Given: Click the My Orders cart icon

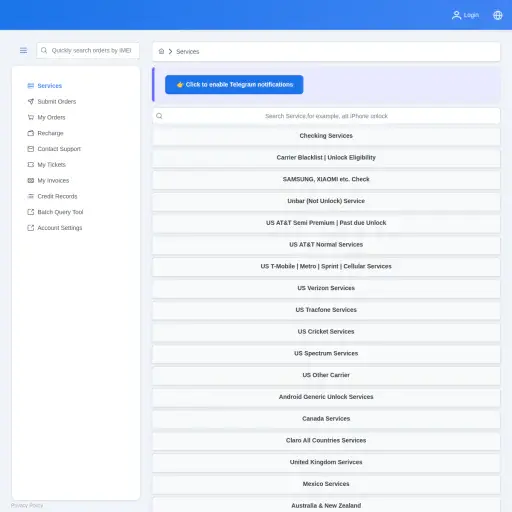Looking at the screenshot, I should tap(31, 117).
